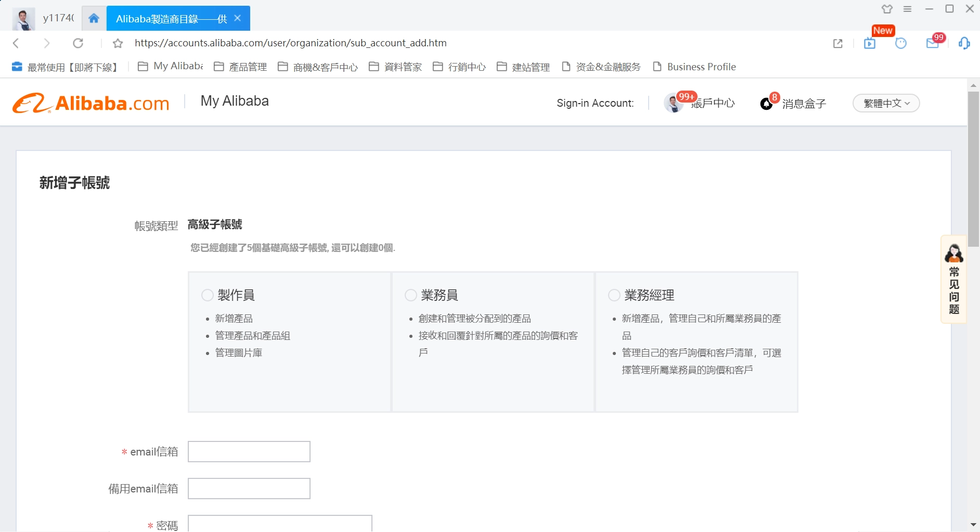
Task: Select the 業務經理 radio button
Action: tap(614, 295)
